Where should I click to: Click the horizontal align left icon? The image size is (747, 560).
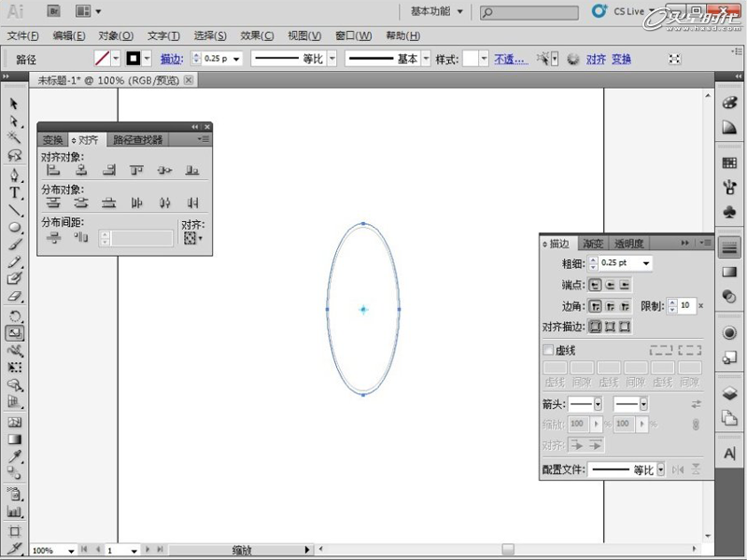tap(54, 171)
